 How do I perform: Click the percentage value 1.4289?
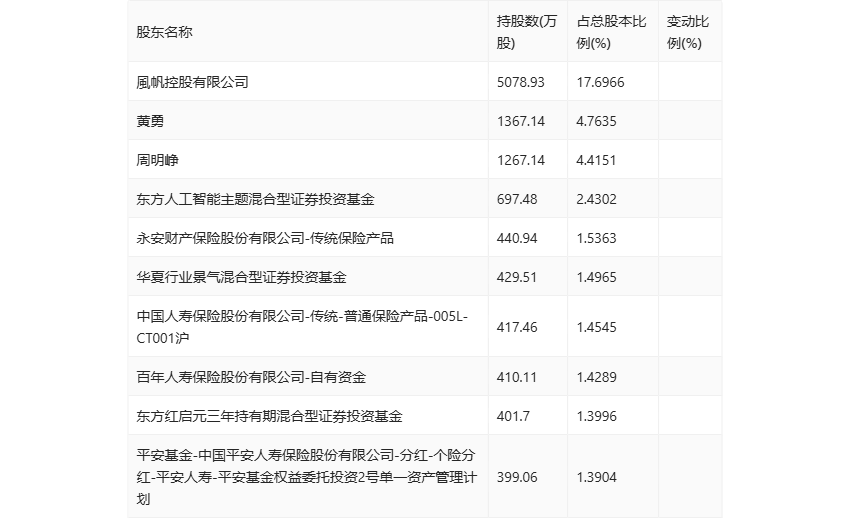(x=596, y=377)
